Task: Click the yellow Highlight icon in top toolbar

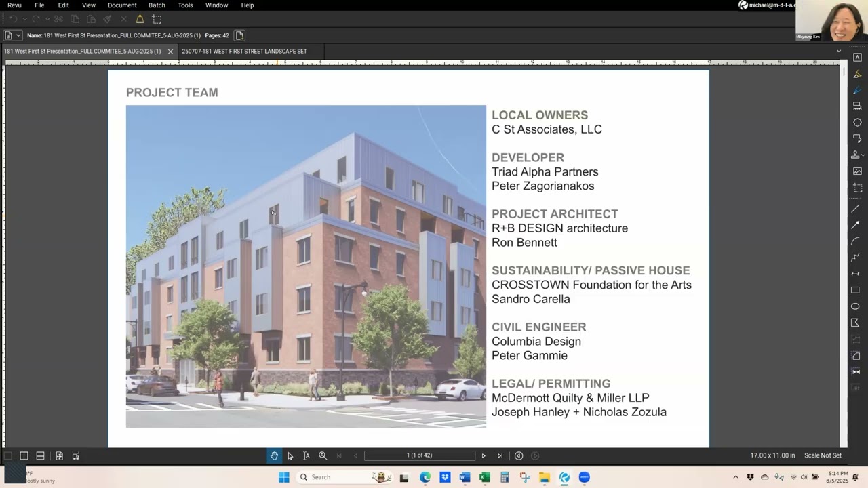Action: 140,19
